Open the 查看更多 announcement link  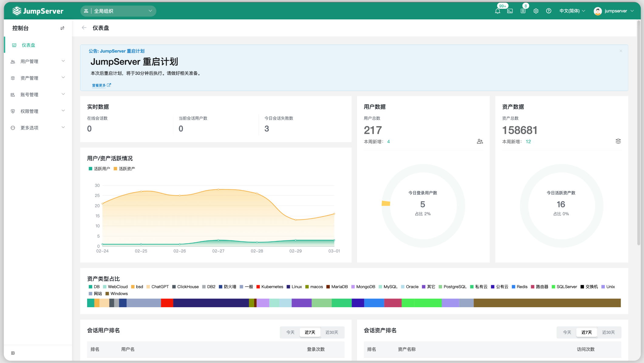pos(101,85)
